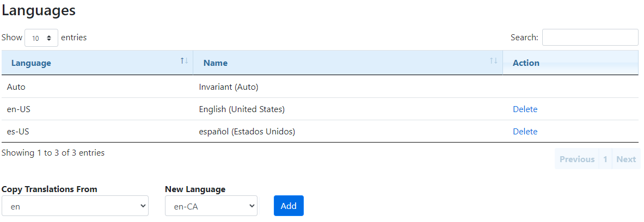Click the español (Estados Unidos) name cell
Image resolution: width=644 pixels, height=222 pixels.
[247, 132]
